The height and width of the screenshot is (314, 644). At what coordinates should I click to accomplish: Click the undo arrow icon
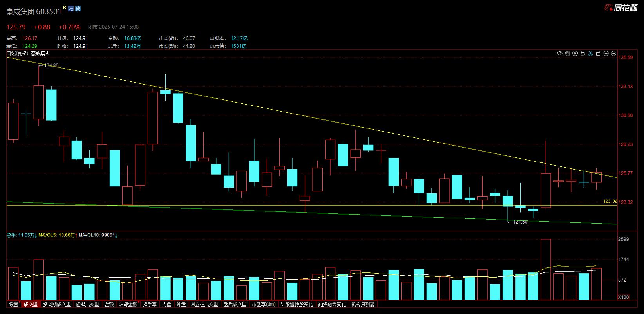(x=582, y=53)
